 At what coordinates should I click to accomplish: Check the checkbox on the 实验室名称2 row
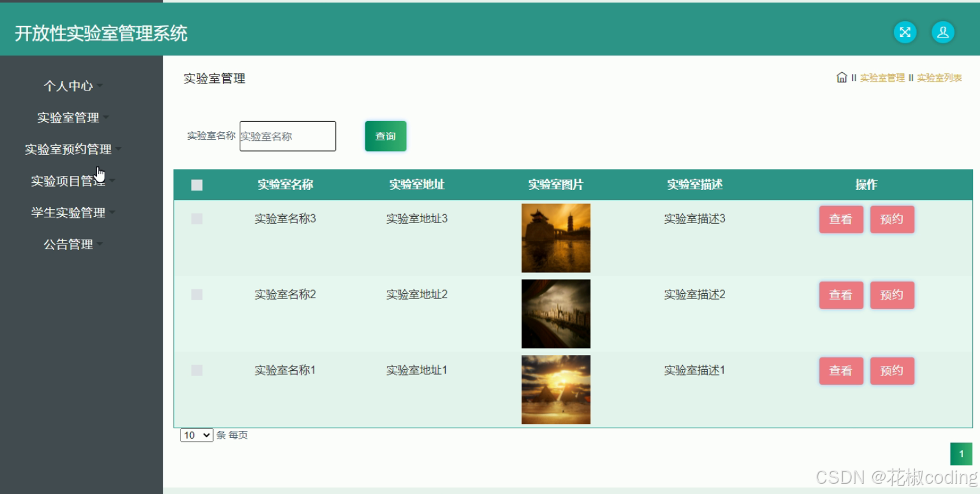coord(196,294)
